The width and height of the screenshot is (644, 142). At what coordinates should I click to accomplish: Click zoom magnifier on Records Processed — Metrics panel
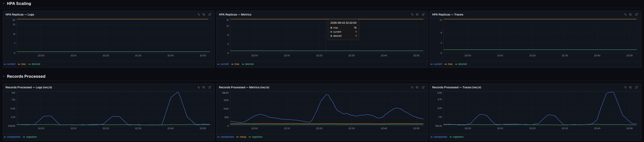coord(417,87)
